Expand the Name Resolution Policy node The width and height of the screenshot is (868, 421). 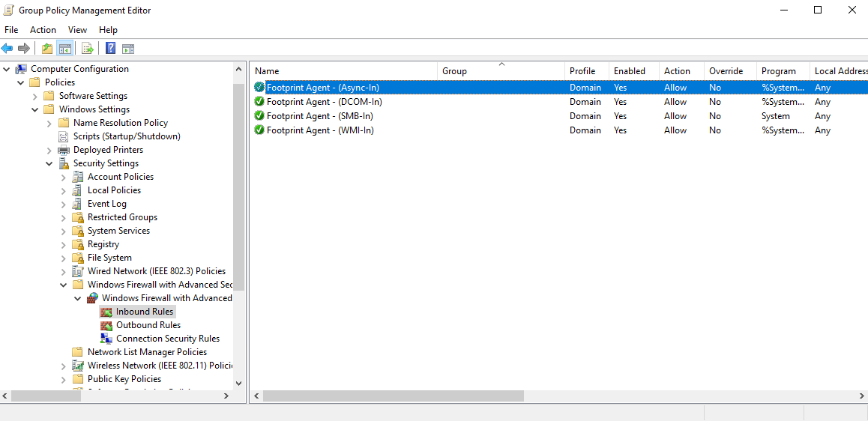pyautogui.click(x=49, y=123)
